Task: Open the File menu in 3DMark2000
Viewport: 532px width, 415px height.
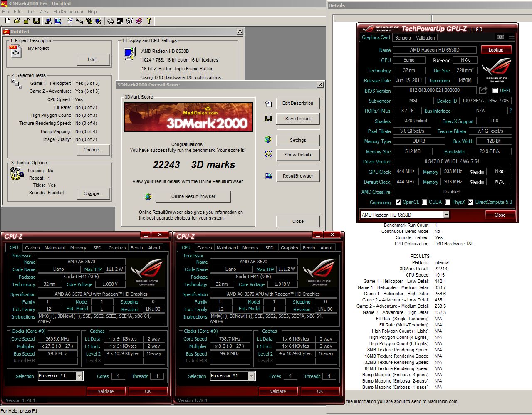Action: click(x=5, y=12)
